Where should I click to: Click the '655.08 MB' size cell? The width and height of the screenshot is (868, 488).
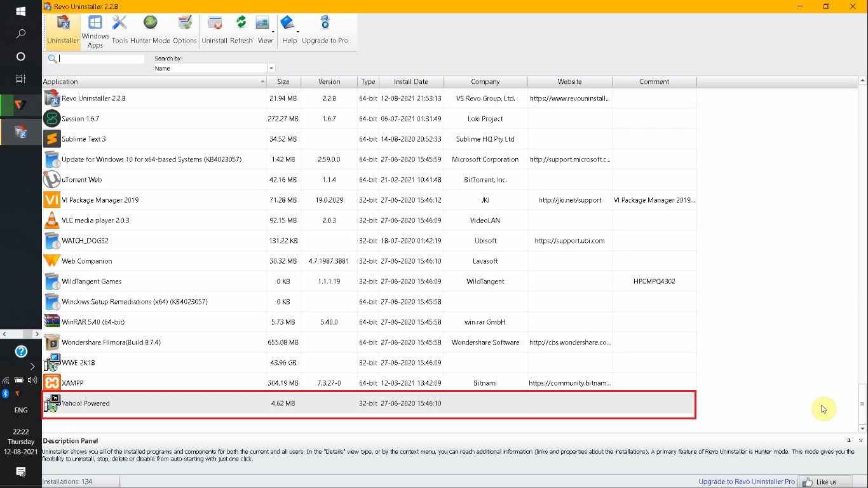[x=283, y=342]
